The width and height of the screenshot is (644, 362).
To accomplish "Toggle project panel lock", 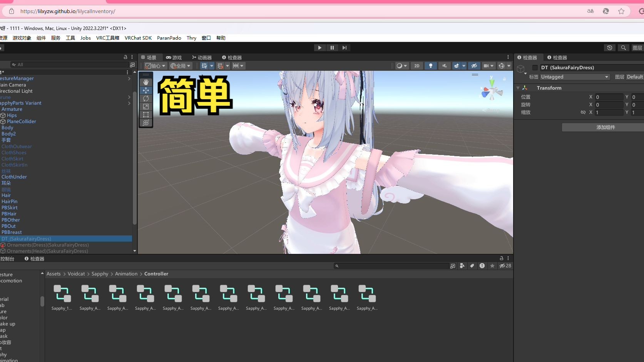I will tap(502, 258).
